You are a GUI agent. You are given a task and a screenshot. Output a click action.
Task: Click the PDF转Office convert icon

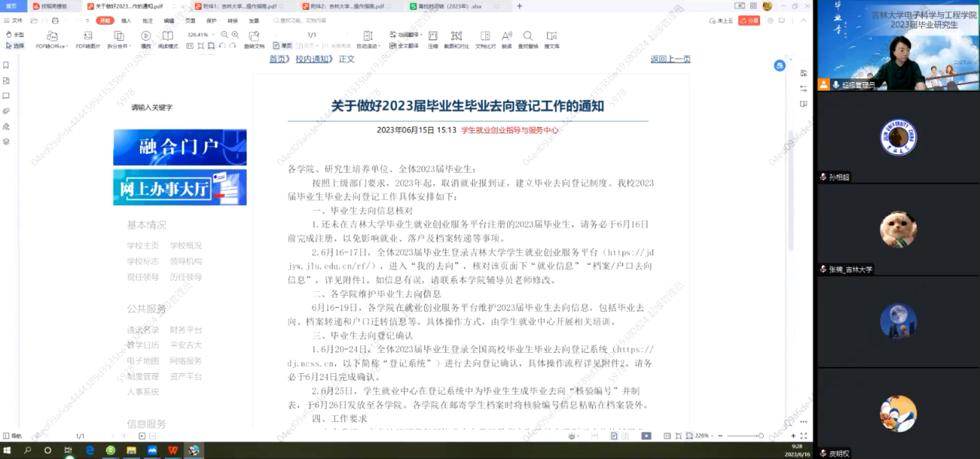click(x=51, y=36)
